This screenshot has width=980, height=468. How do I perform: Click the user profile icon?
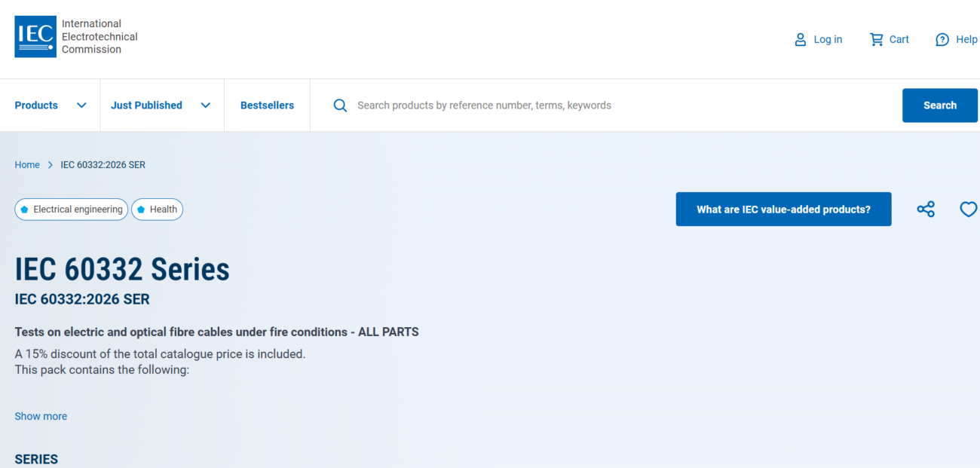[x=800, y=39]
